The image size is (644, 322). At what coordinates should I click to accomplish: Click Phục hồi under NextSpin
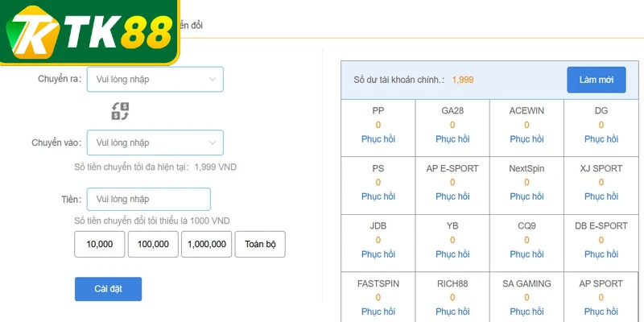[526, 196]
